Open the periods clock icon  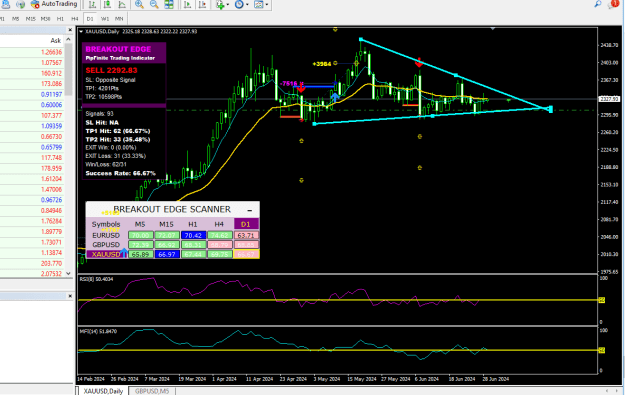click(239, 4)
